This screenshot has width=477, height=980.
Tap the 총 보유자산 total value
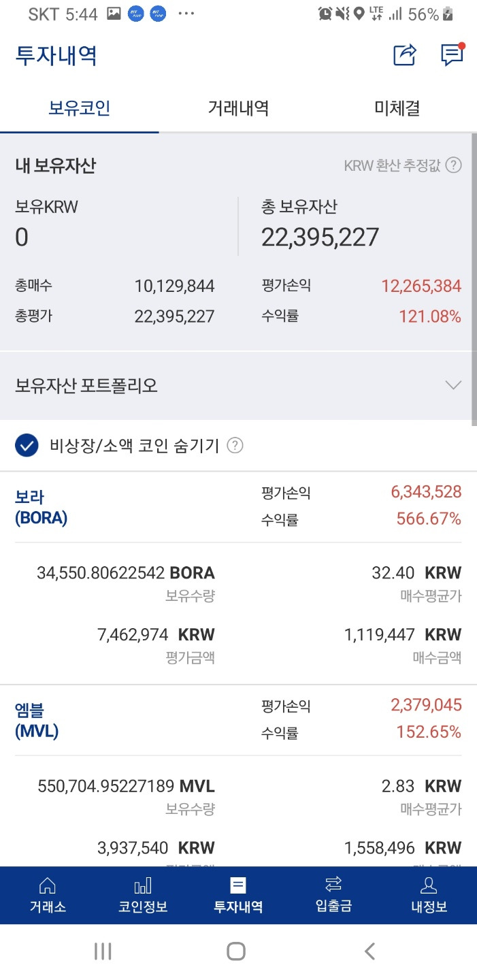click(320, 237)
